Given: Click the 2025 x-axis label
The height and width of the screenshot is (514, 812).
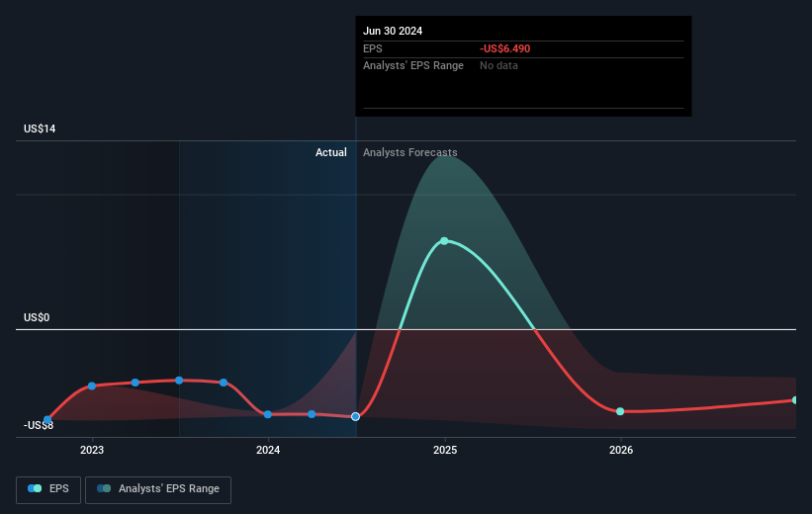Looking at the screenshot, I should click(445, 451).
